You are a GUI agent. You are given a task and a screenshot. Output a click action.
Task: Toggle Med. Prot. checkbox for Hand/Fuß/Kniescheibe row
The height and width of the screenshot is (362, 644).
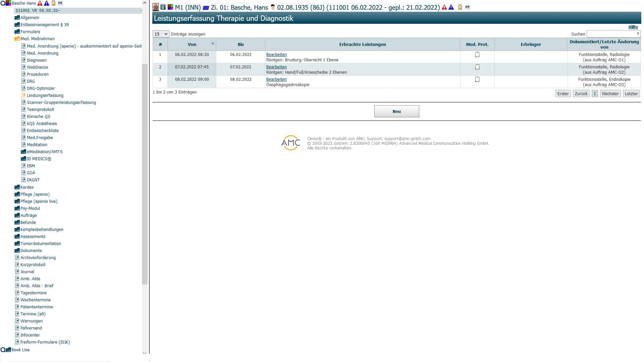[x=477, y=67]
